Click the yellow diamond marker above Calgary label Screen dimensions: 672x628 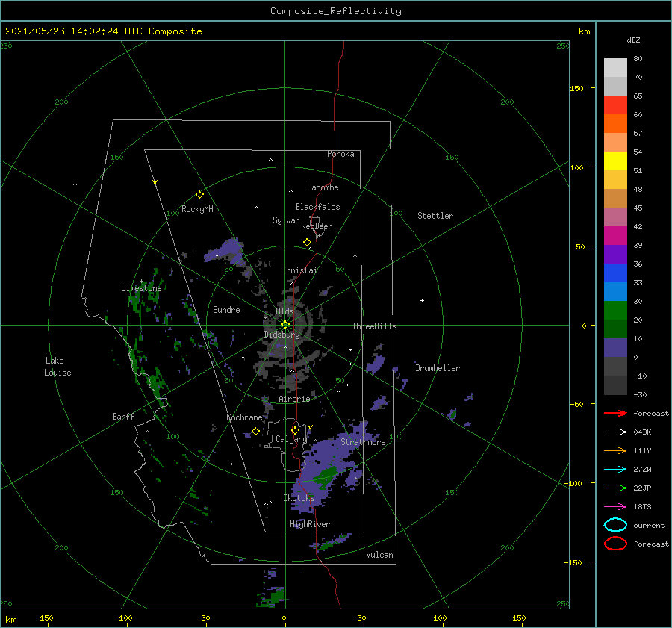295,430
